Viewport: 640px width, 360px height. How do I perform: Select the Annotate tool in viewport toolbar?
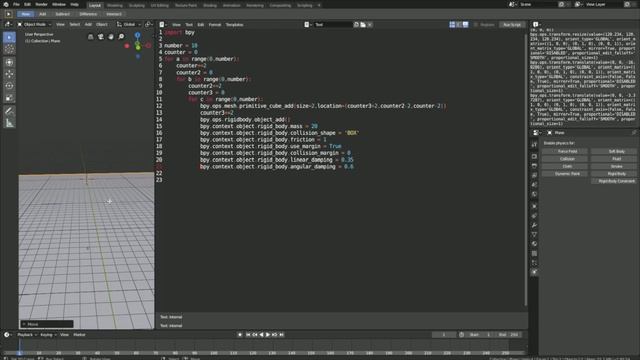click(9, 111)
